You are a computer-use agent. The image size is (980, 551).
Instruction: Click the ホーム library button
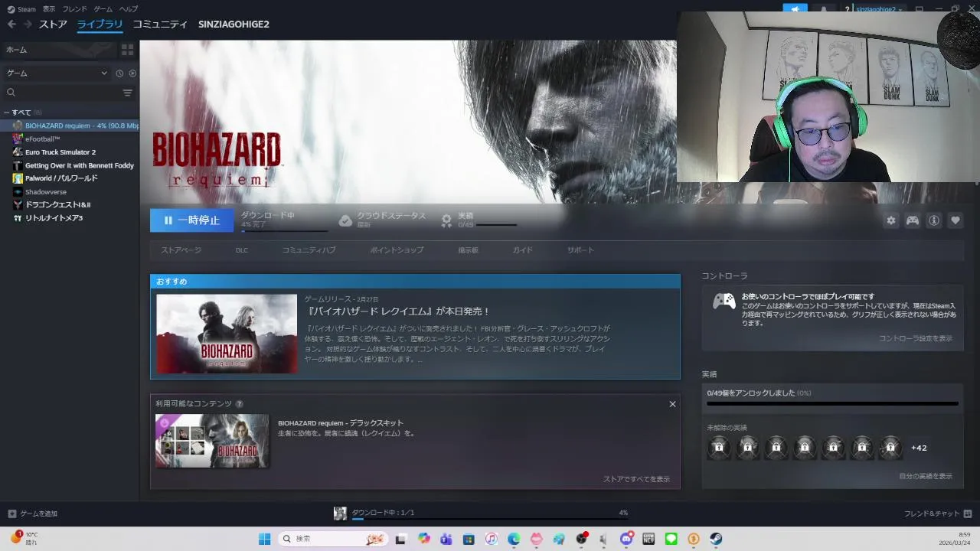point(59,50)
